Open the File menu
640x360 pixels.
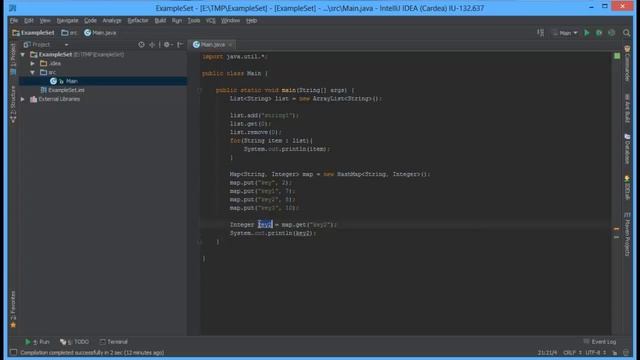(14, 20)
